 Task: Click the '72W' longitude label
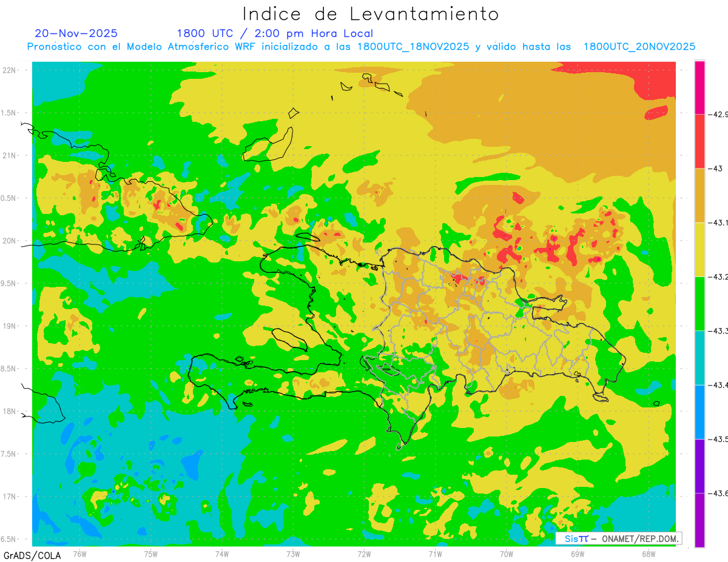point(364,554)
